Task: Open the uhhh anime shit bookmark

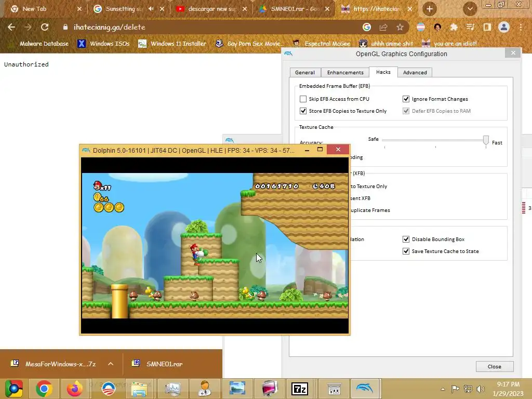Action: 387,44
